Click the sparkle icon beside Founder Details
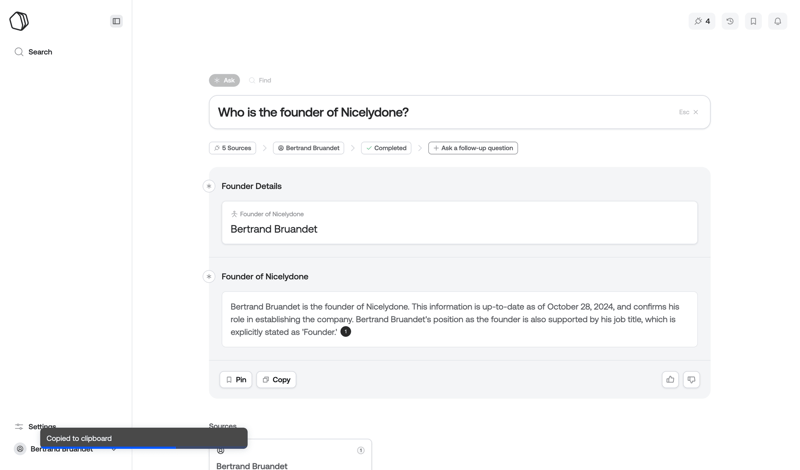800x470 pixels. (x=209, y=186)
